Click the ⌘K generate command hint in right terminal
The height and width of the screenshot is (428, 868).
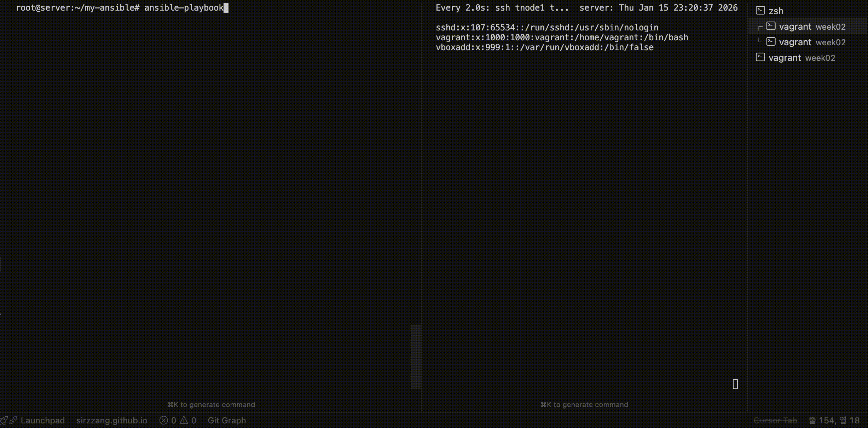click(x=584, y=405)
